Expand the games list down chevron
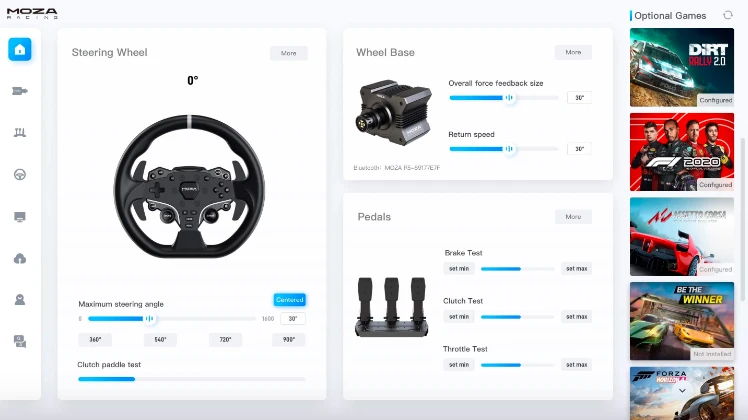 (x=682, y=390)
